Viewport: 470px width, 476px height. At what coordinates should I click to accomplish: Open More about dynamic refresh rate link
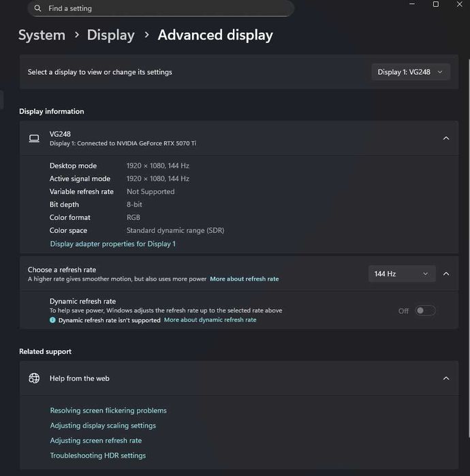pos(210,320)
